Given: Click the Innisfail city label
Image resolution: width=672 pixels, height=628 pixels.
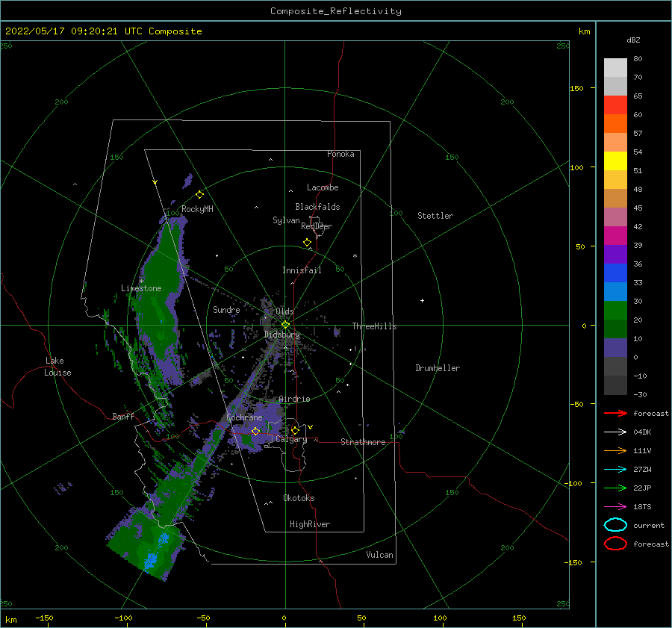Looking at the screenshot, I should [302, 270].
